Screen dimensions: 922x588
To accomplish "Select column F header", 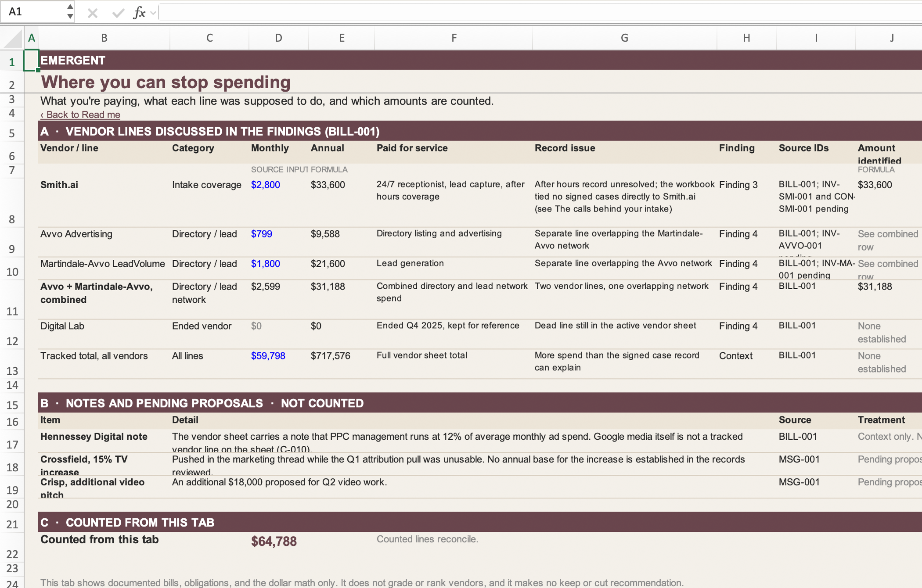I will click(x=454, y=38).
